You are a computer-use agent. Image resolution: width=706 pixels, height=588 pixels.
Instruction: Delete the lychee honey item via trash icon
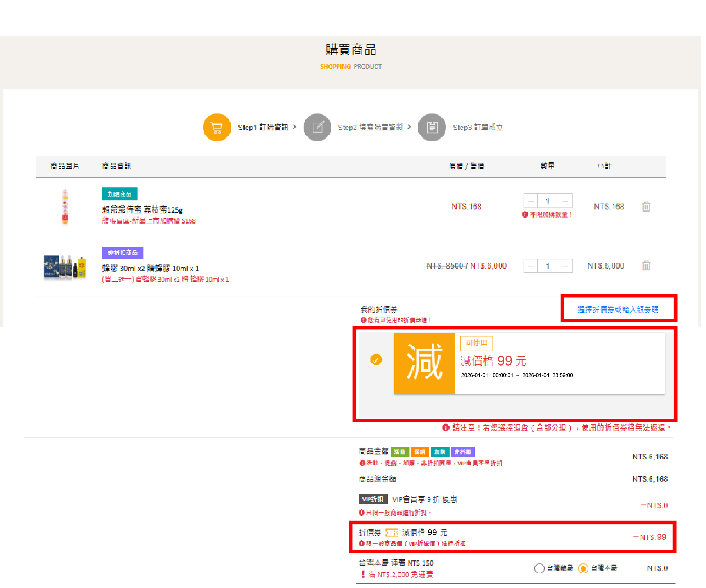point(646,206)
